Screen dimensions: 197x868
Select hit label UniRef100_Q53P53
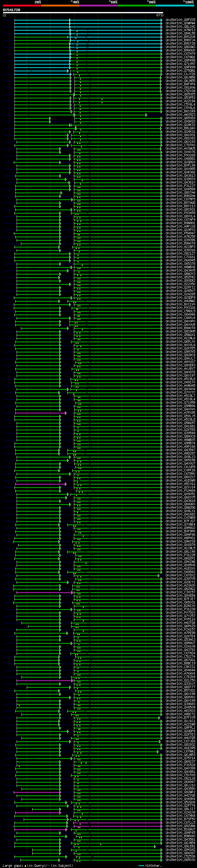point(180,98)
